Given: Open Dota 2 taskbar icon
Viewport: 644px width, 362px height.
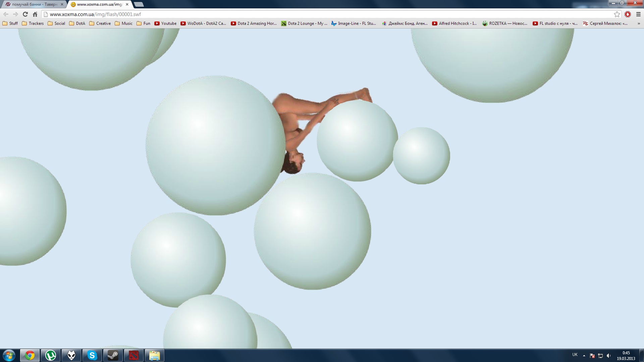Looking at the screenshot, I should point(133,355).
